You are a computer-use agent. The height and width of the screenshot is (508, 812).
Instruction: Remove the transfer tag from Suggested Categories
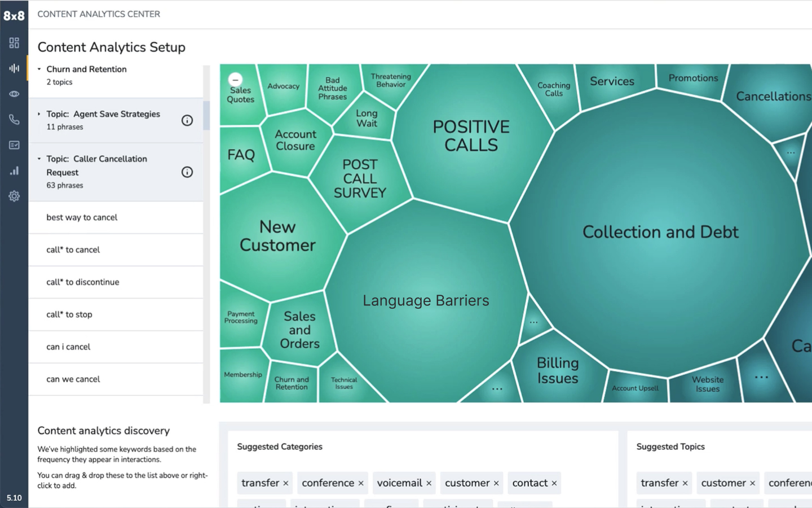pos(286,483)
